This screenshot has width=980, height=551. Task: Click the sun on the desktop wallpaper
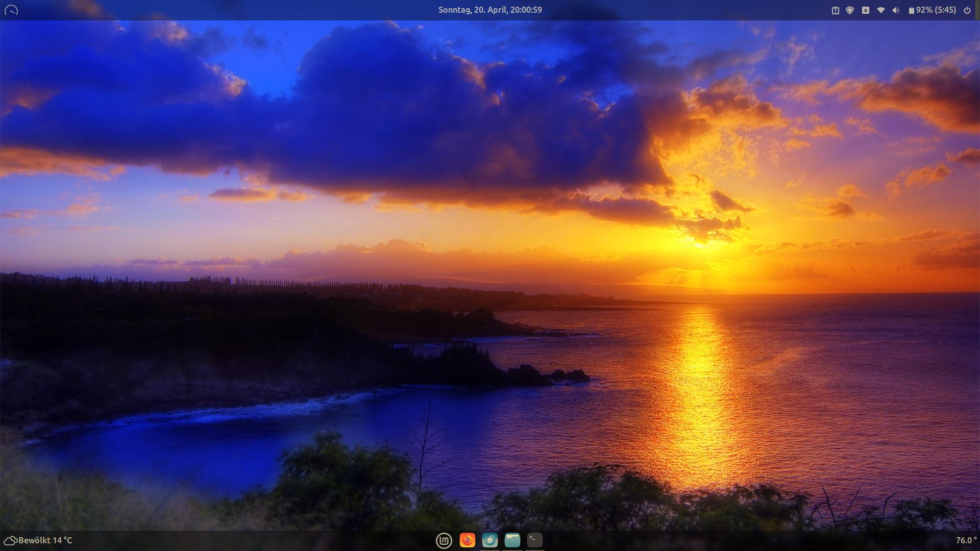pos(700,244)
